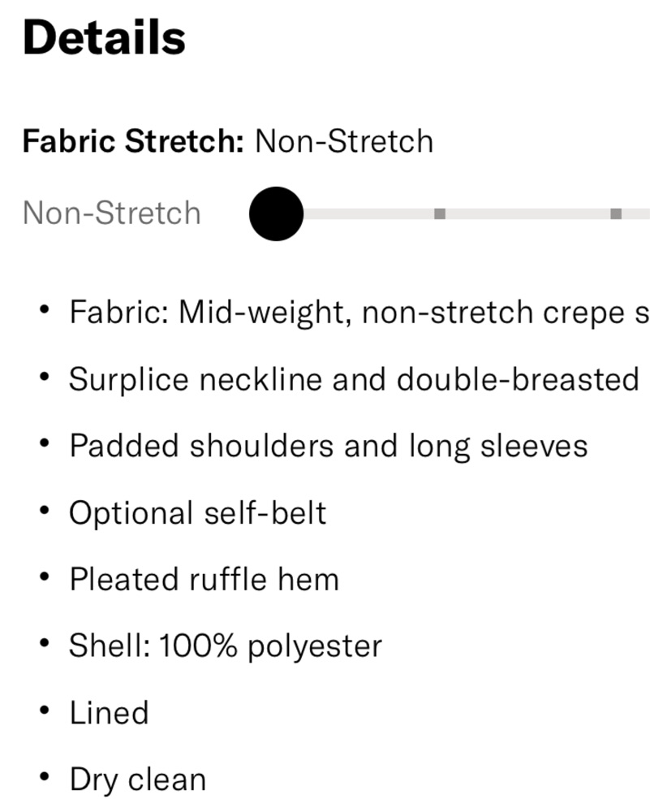The height and width of the screenshot is (812, 650).
Task: Click the bold "Fabric Stretch:" label
Action: 132,141
